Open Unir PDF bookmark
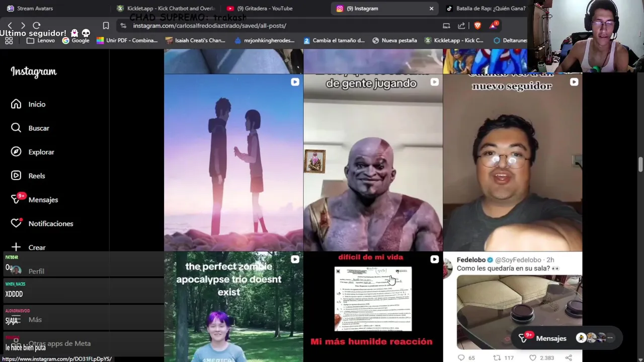The height and width of the screenshot is (362, 644). pos(127,41)
